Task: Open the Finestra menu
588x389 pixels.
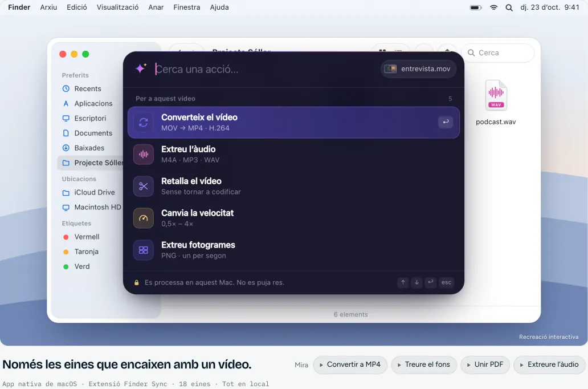Action: tap(187, 7)
